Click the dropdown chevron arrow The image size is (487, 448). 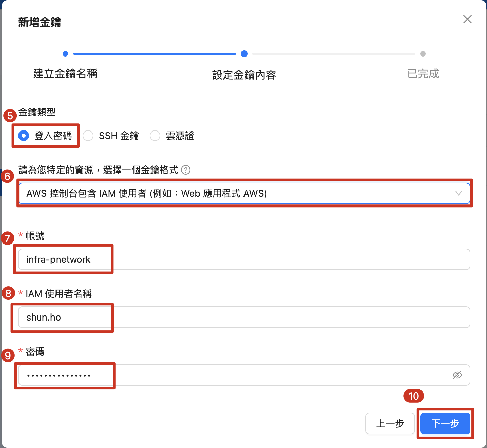(x=458, y=193)
